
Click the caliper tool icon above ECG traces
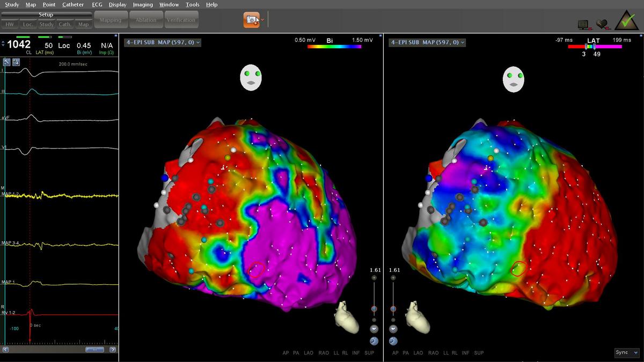[7, 62]
